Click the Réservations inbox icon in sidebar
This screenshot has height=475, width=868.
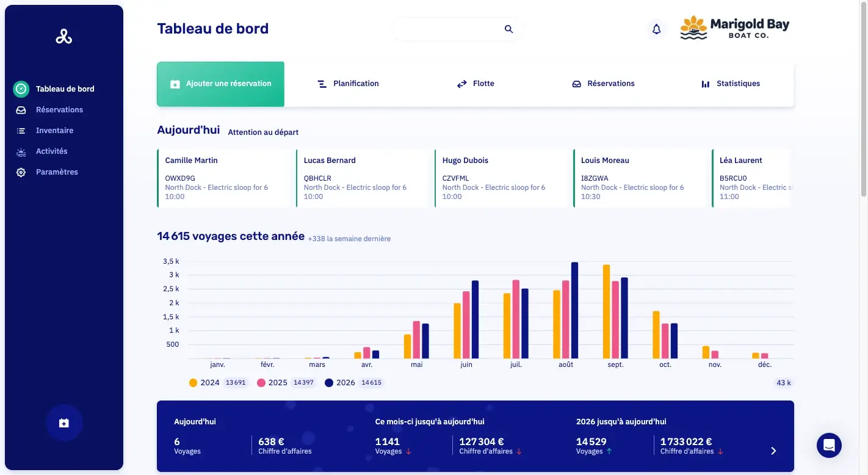click(21, 110)
